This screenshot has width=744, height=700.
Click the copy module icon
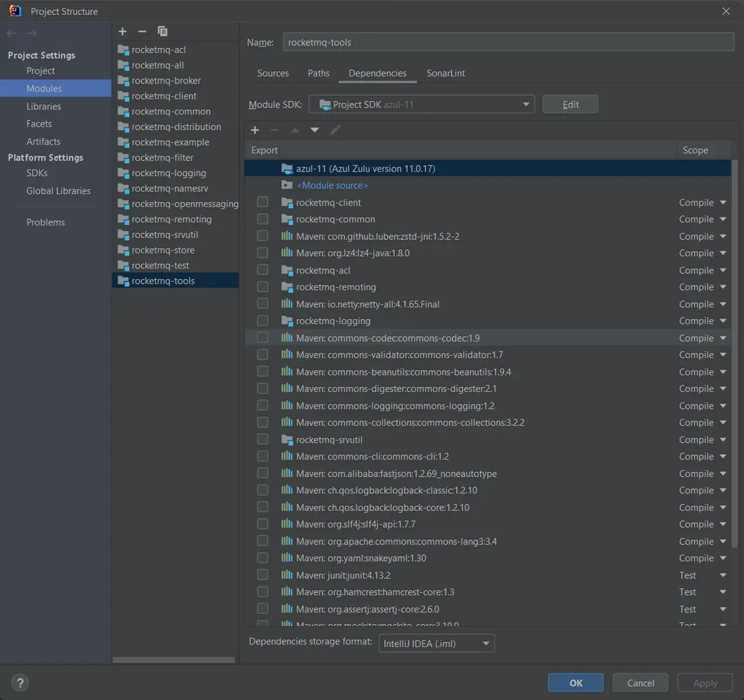coord(162,31)
